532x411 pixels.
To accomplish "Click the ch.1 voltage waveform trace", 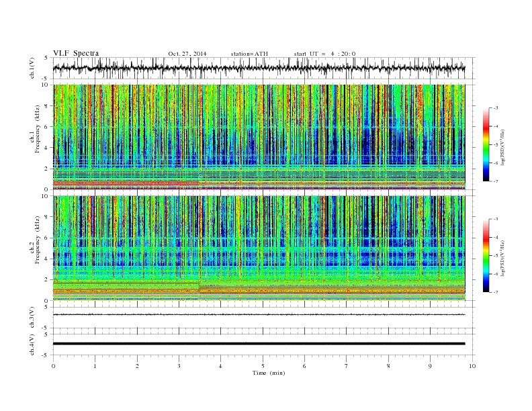I will point(259,68).
